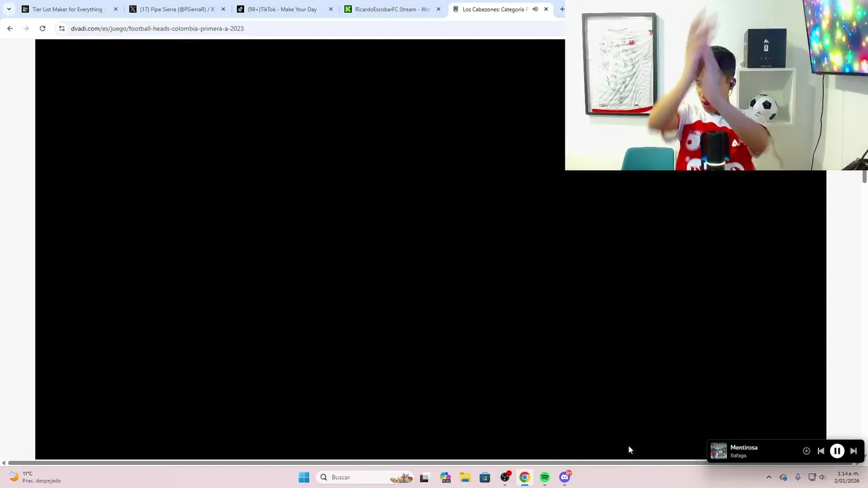
Task: Close the Tier List Maker tab
Action: (115, 9)
